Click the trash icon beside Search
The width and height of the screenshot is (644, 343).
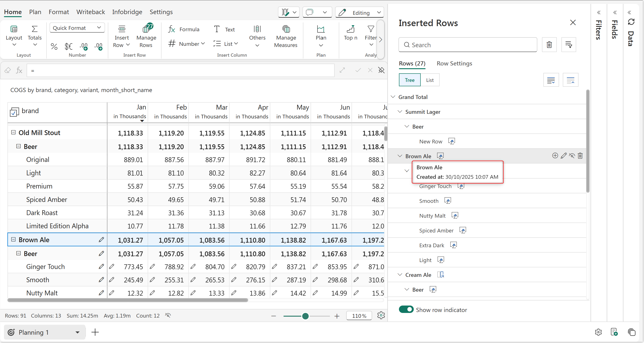[549, 45]
